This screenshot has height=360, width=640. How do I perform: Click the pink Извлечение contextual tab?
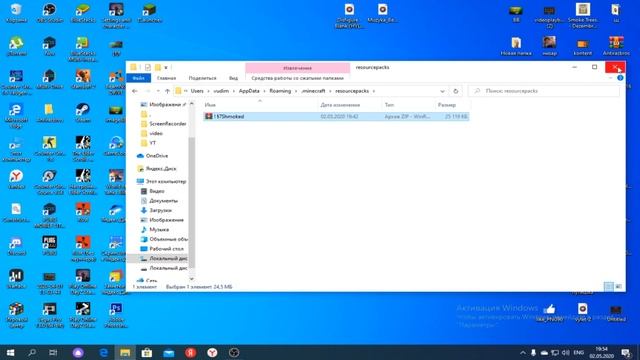click(298, 68)
